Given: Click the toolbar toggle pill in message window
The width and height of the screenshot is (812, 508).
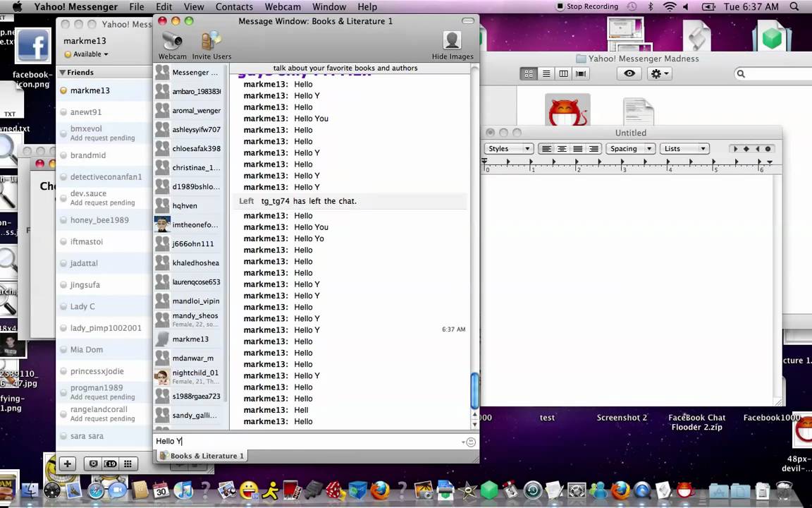Looking at the screenshot, I should click(x=467, y=21).
